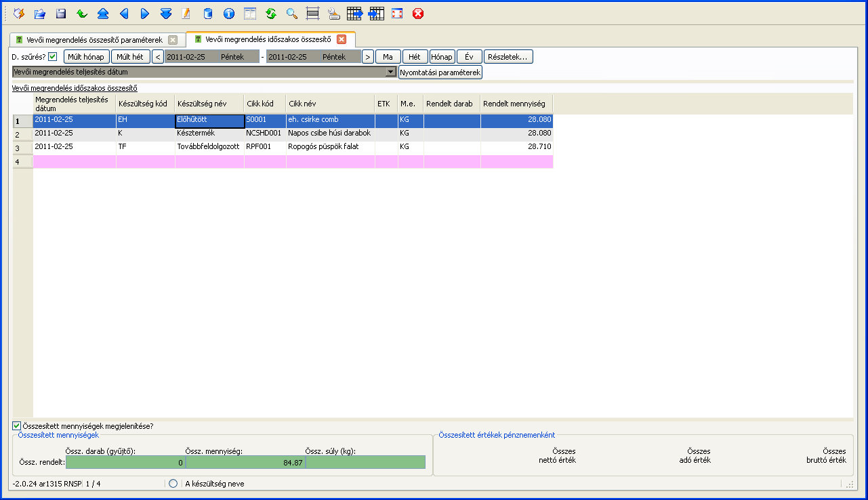Viewport: 868px width, 500px height.
Task: Jump to first record with double up arrow
Action: (103, 13)
